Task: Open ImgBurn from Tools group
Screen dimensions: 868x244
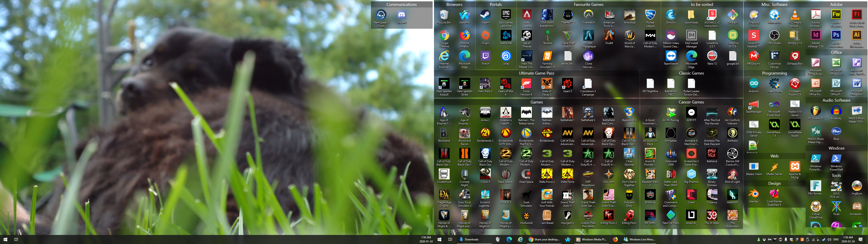Action: pyautogui.click(x=856, y=188)
